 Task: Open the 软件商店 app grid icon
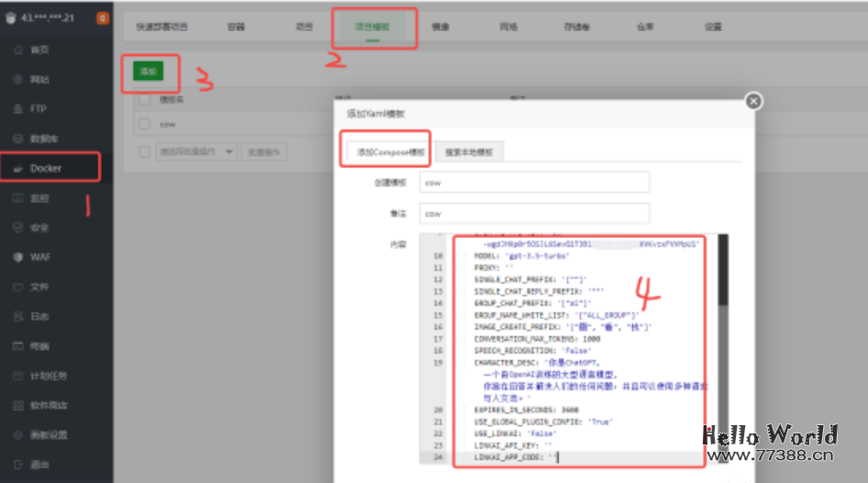tap(17, 406)
